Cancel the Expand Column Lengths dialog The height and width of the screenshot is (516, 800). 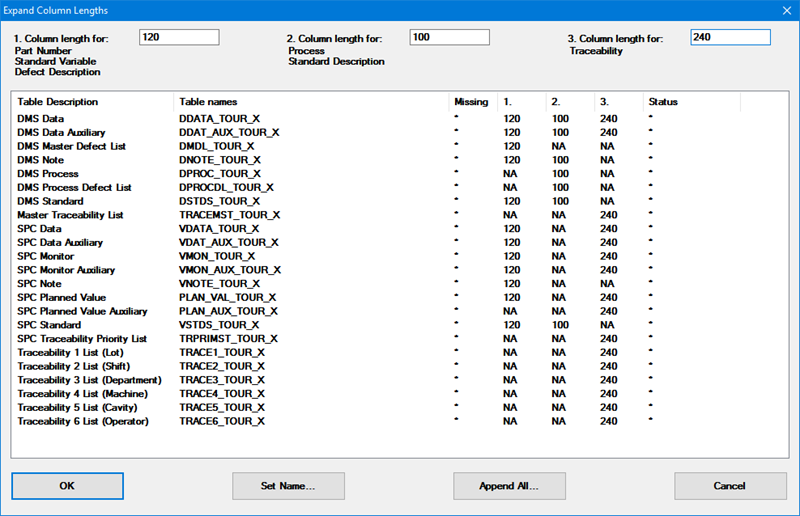(730, 486)
